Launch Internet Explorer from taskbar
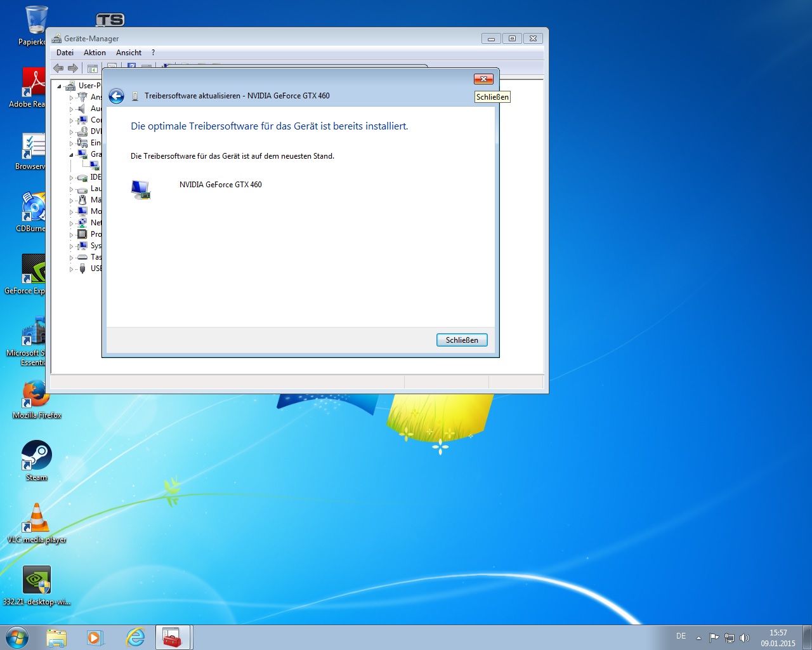 tap(135, 637)
